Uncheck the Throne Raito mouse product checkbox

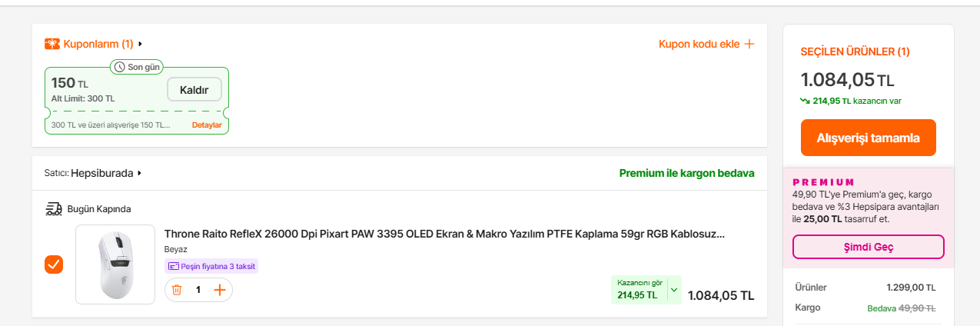coord(54,264)
